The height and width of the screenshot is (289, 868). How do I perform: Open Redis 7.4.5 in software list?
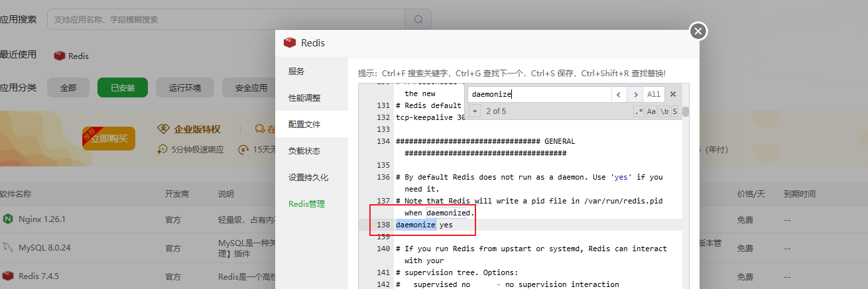tap(39, 276)
